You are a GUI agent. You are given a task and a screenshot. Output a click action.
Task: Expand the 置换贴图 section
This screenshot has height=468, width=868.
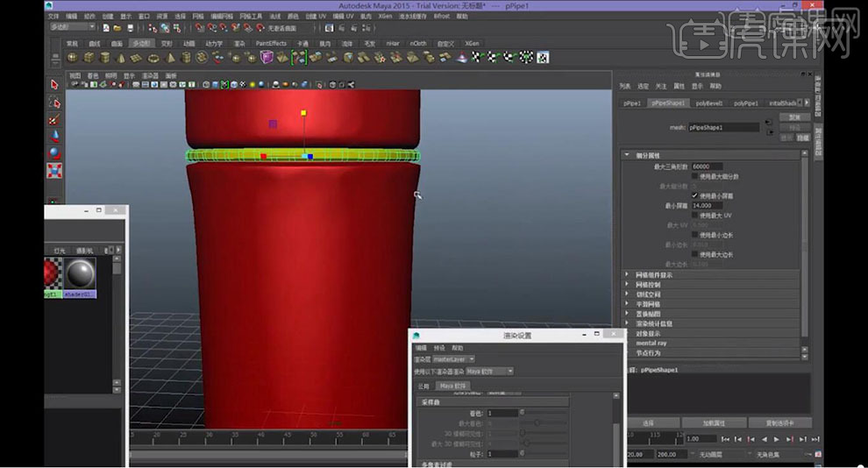pos(627,314)
